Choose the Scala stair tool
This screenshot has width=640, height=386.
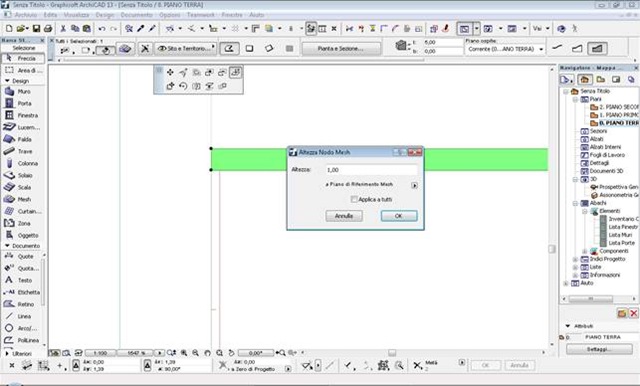click(x=22, y=187)
